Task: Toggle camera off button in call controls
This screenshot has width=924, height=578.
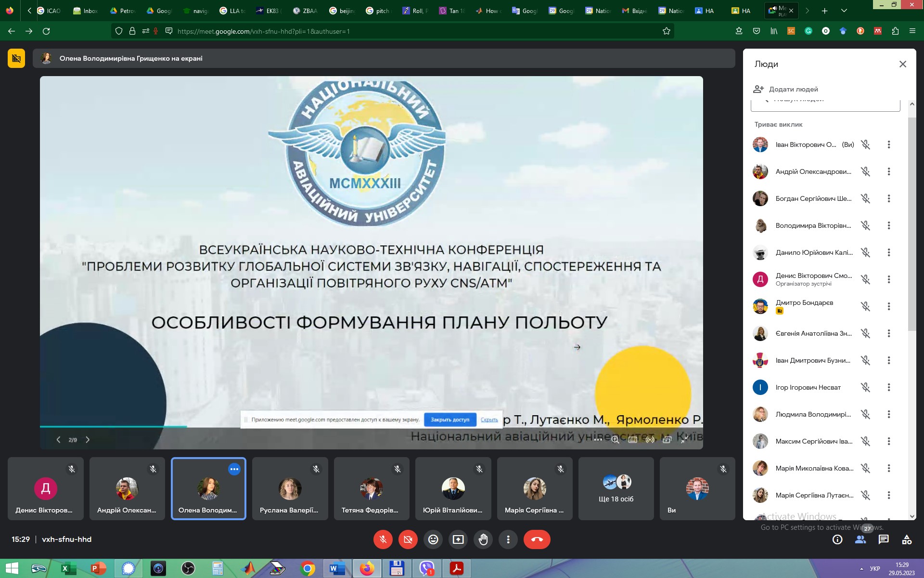Action: click(408, 539)
